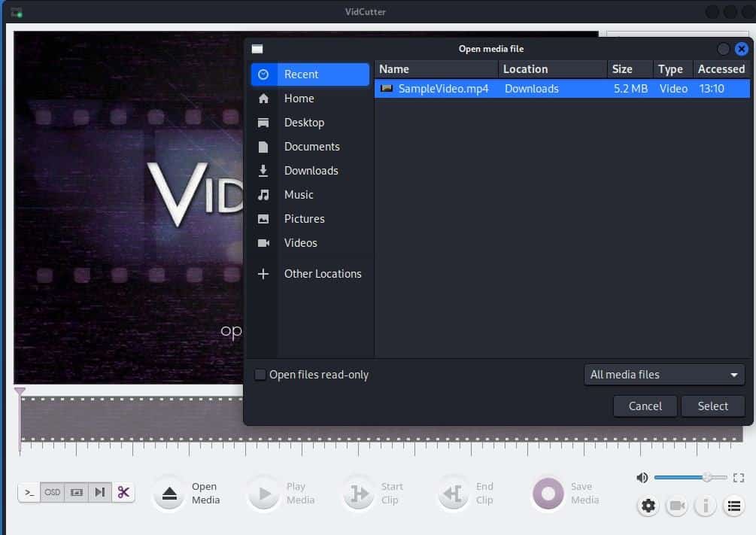Click the Open Media eject icon
Screen dimensions: 756x535
[169, 494]
